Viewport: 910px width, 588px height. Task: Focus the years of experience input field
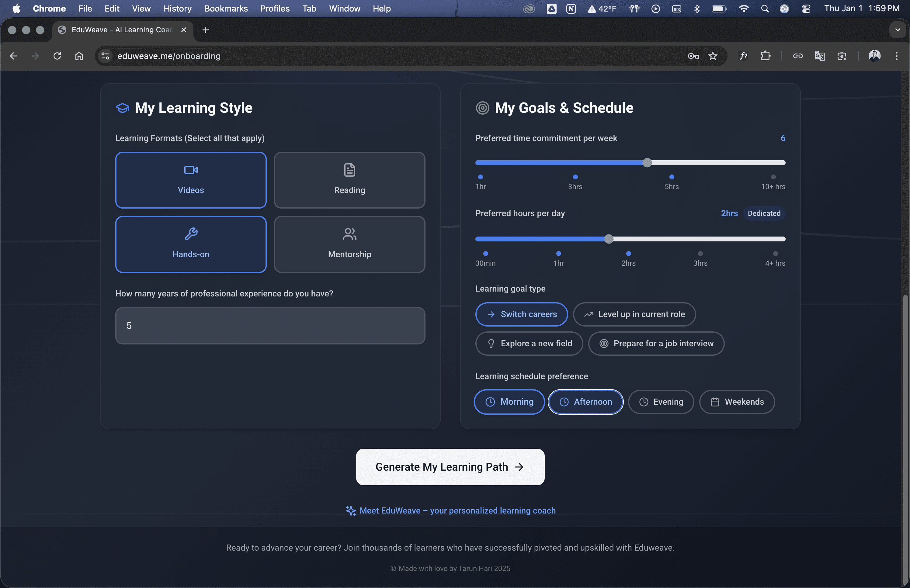coord(270,326)
